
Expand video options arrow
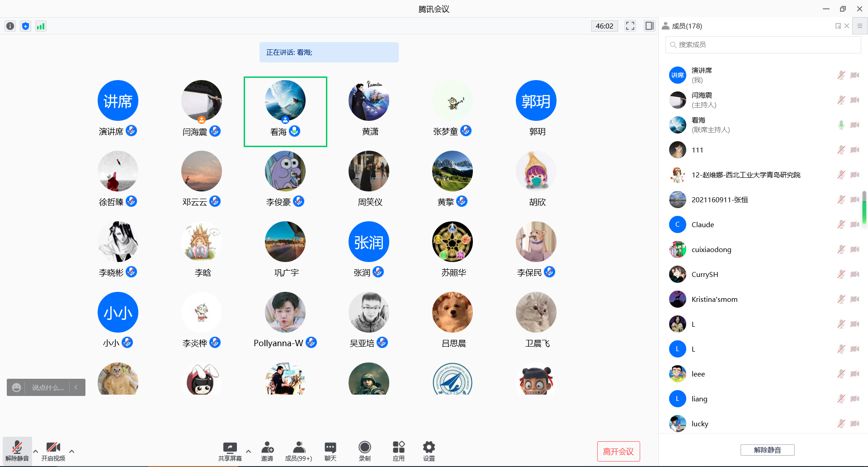point(72,451)
